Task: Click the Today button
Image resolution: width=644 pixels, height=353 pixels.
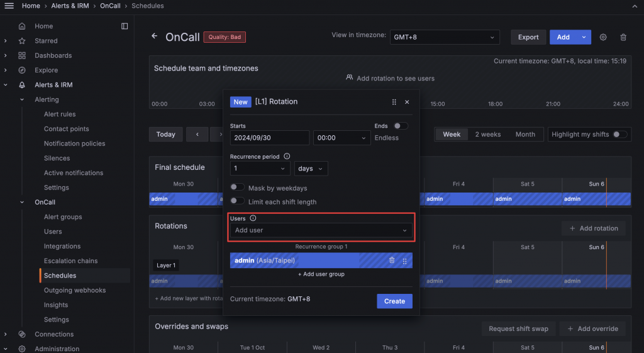Action: 165,135
